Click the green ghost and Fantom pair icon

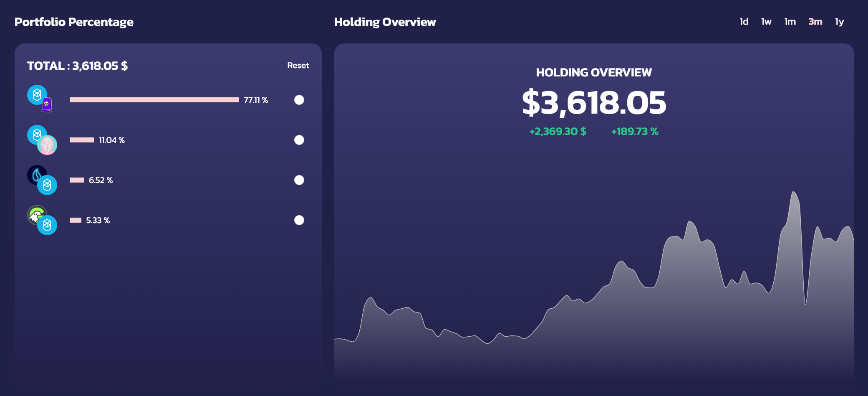[42, 220]
